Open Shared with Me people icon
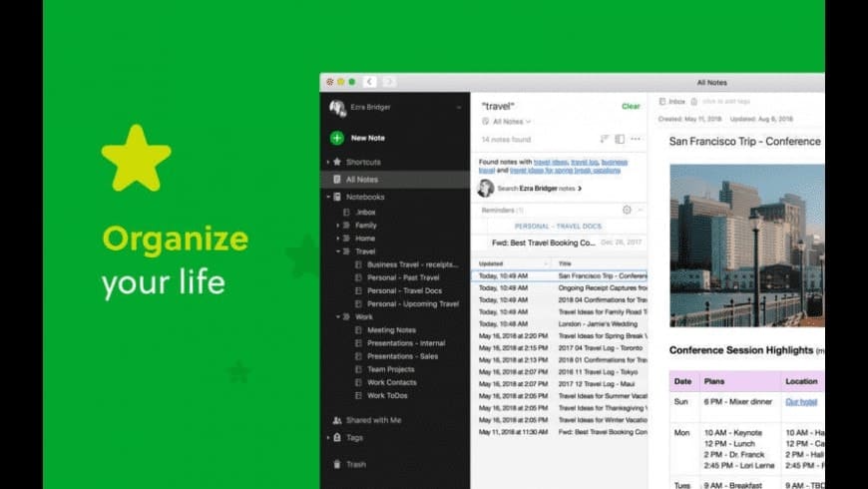 tap(337, 420)
